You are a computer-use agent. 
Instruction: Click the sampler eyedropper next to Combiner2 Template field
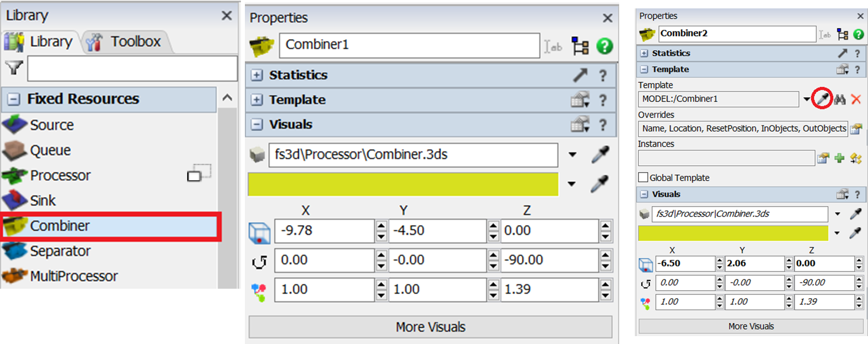click(x=822, y=99)
